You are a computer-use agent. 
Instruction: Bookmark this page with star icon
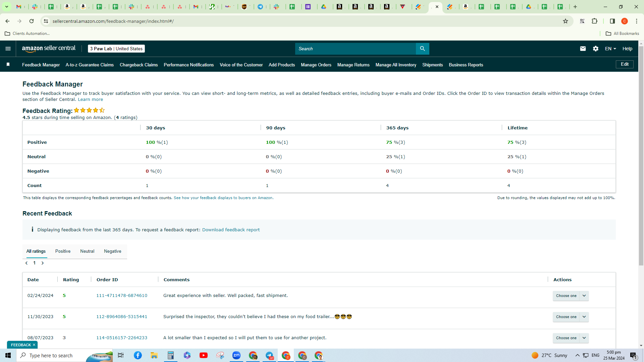tap(566, 21)
